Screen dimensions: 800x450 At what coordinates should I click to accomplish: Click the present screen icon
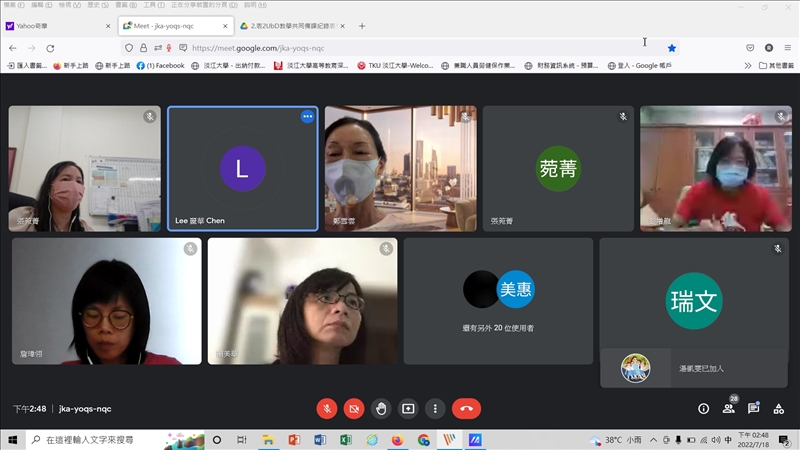(408, 408)
